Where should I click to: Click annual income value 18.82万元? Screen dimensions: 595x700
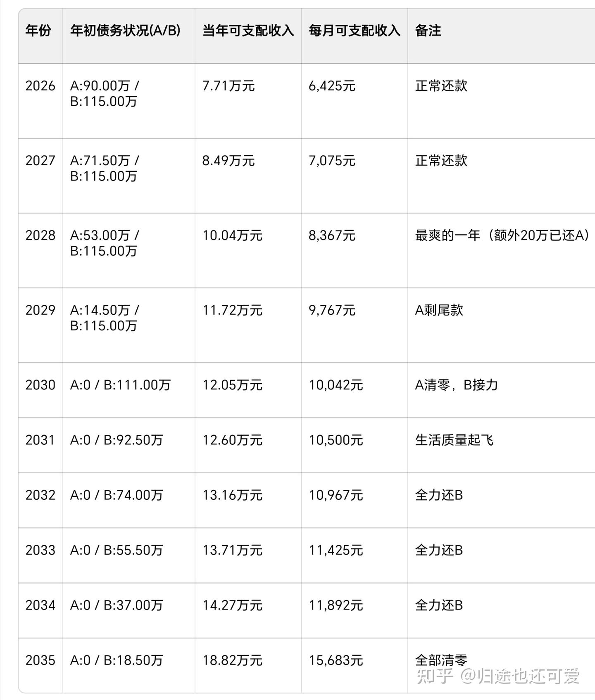coord(232,660)
